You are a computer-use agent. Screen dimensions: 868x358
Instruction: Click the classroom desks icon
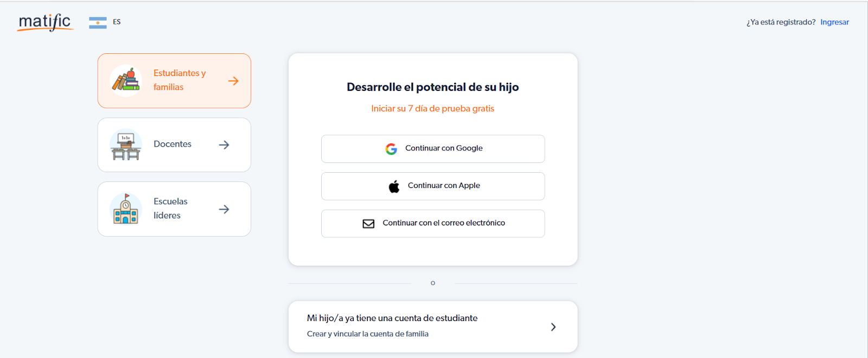(126, 145)
